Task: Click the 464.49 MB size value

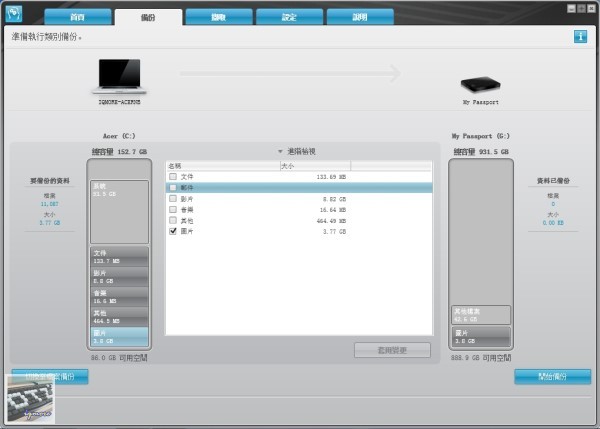Action: (331, 221)
